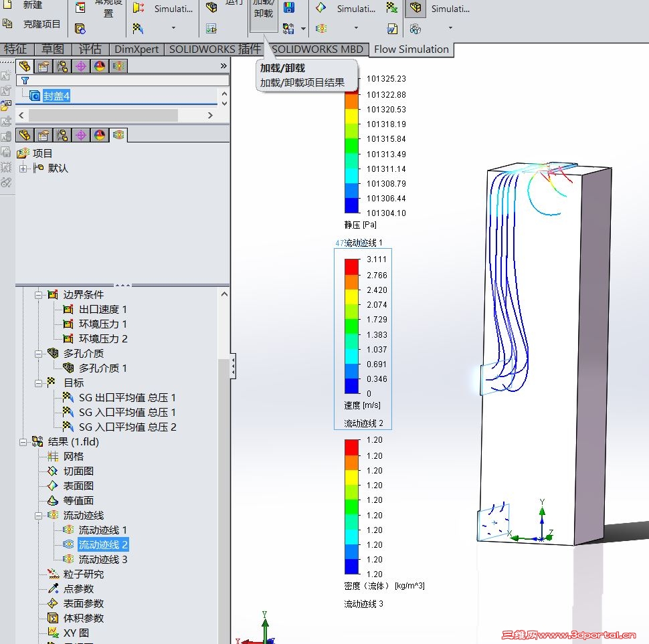The width and height of the screenshot is (649, 644).
Task: Click the Flow Simulation analysis tab in lower panel
Action: pos(118,135)
